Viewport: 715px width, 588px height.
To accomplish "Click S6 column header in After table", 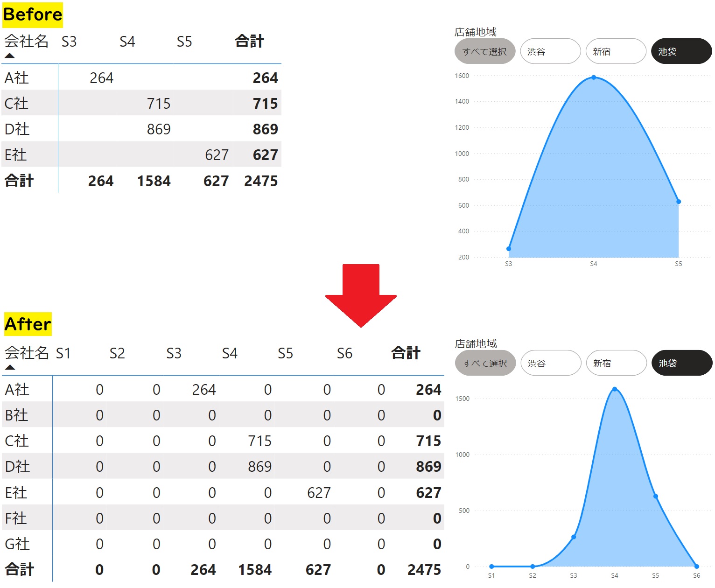I will tap(344, 353).
